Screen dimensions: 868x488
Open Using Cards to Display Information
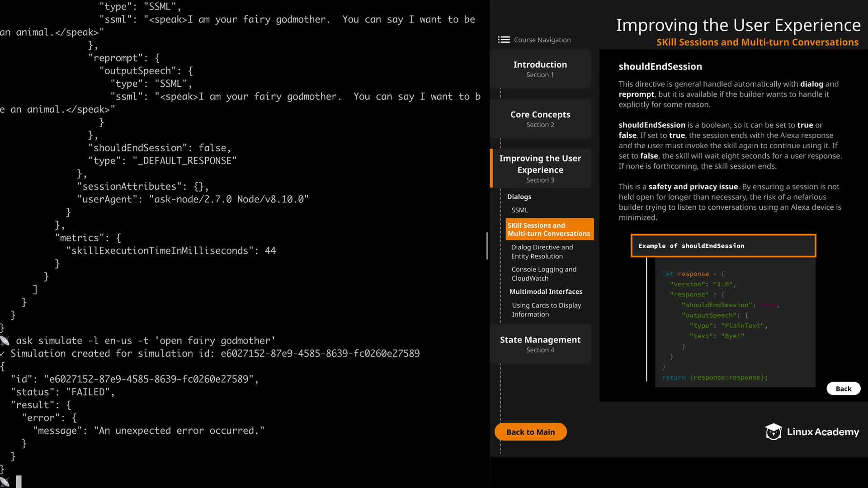click(546, 310)
